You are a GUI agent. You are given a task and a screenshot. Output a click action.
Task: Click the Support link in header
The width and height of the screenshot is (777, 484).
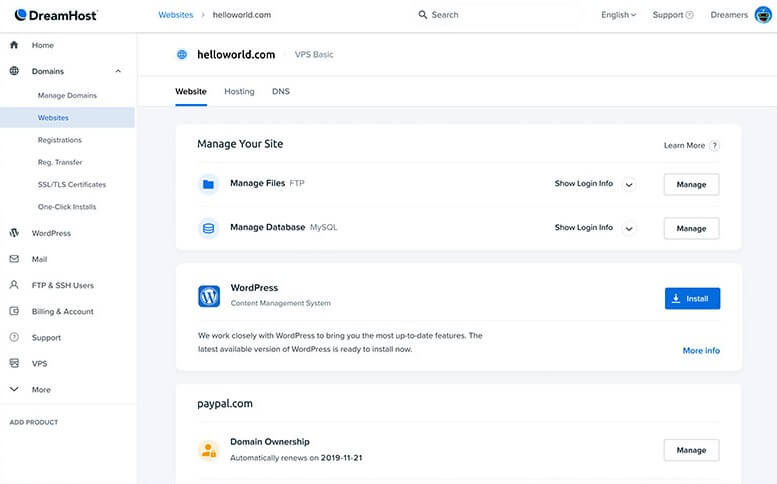[667, 15]
